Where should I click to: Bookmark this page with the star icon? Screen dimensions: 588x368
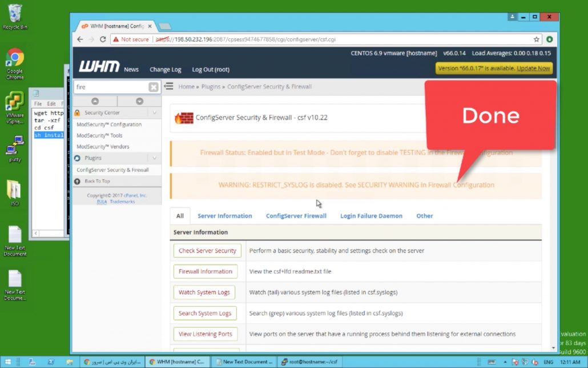click(537, 39)
